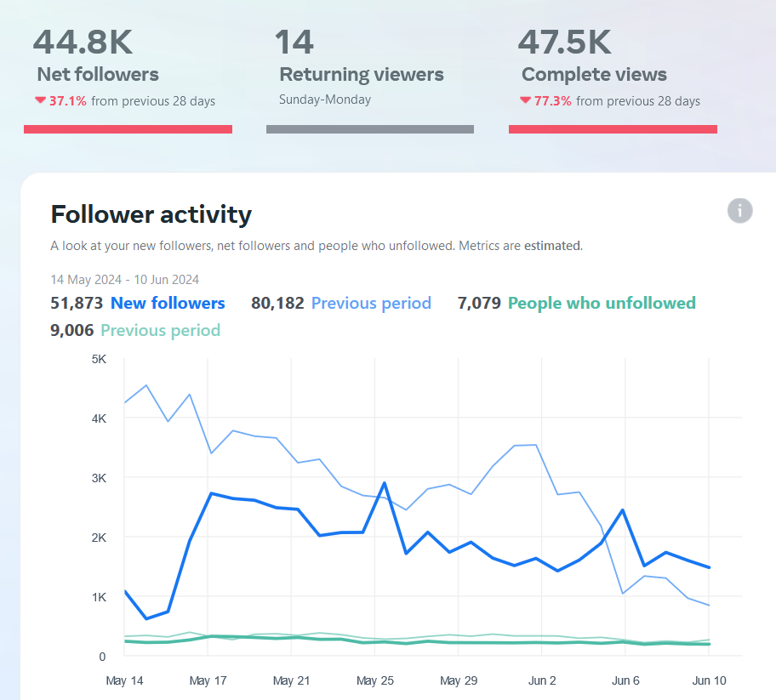This screenshot has height=700, width=776.
Task: Click the May 25 label on the x-axis
Action: 374,680
